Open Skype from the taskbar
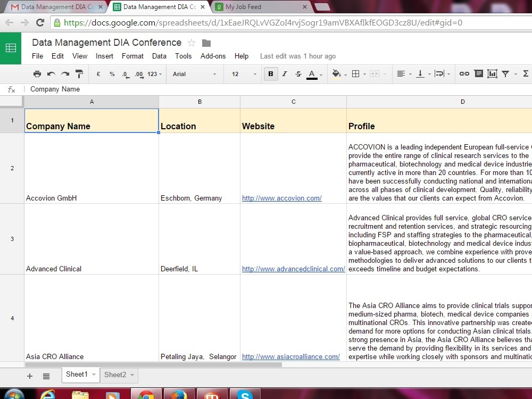This screenshot has width=532, height=399. click(245, 394)
